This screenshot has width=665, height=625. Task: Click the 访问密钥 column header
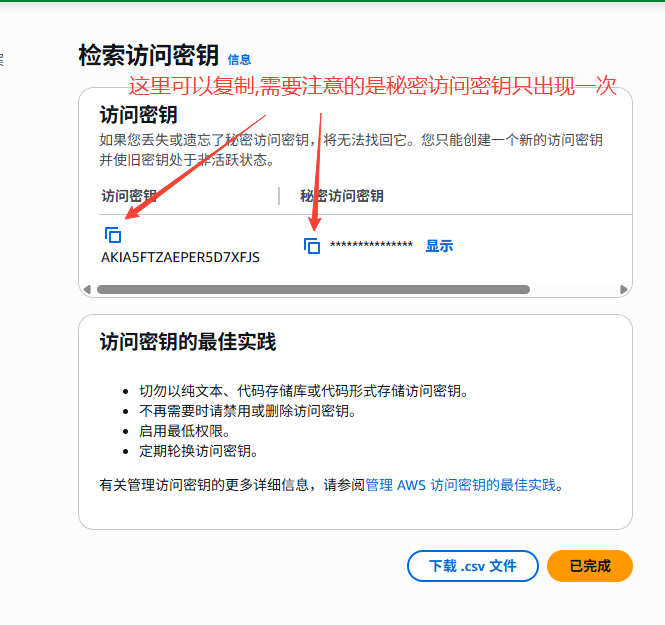[130, 196]
